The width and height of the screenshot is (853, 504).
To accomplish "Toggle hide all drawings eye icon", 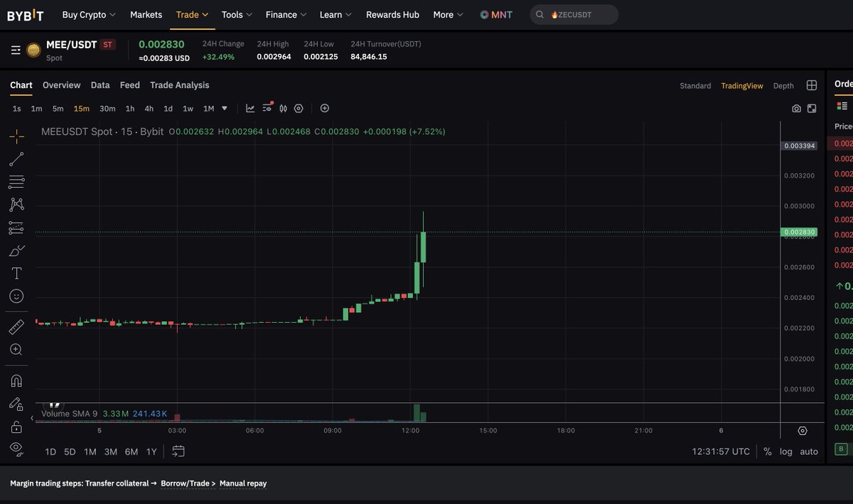I will coord(16,448).
